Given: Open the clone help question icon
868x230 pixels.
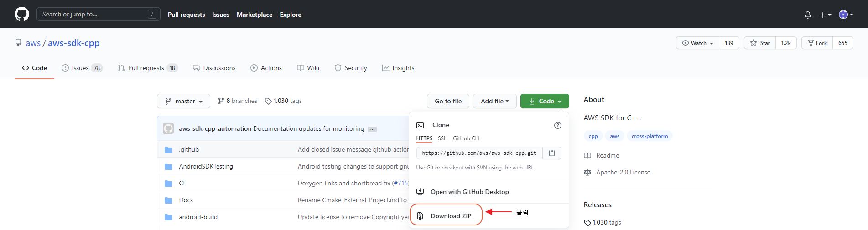Looking at the screenshot, I should click(x=557, y=125).
